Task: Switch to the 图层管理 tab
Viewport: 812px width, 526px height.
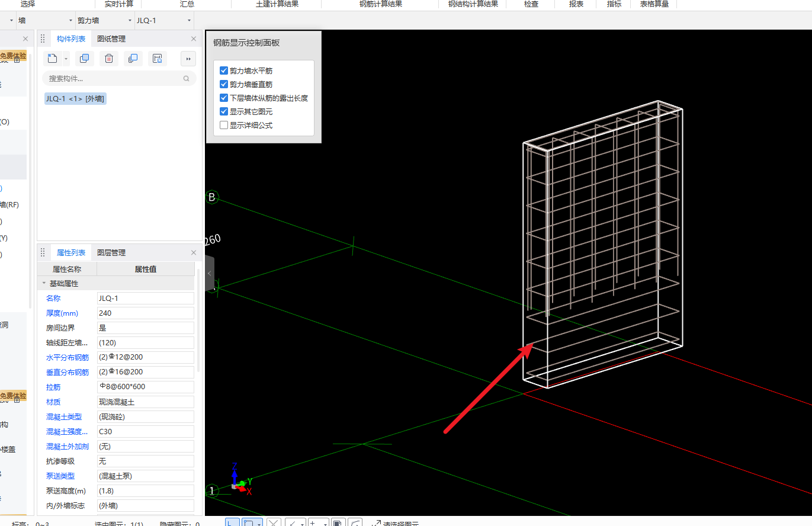Action: tap(111, 253)
